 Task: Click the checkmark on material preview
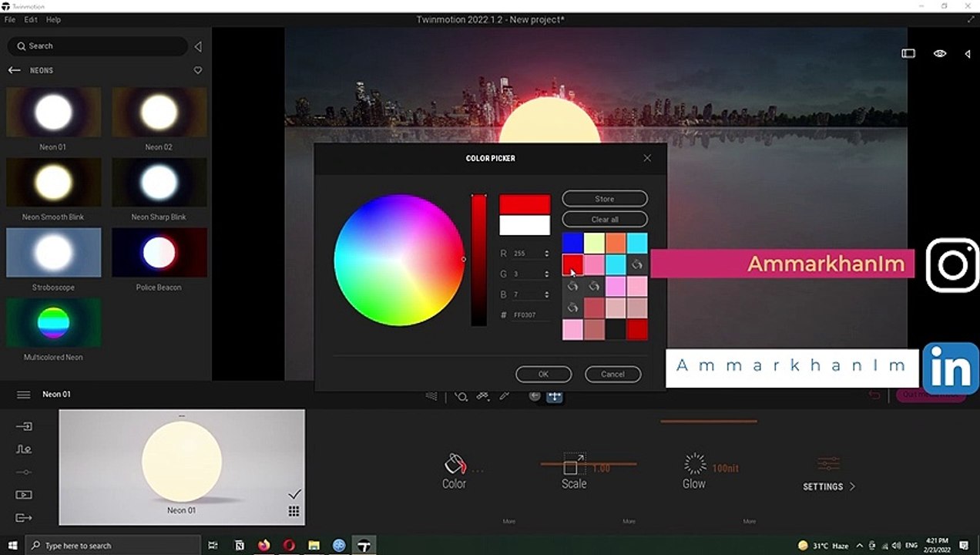click(x=294, y=494)
